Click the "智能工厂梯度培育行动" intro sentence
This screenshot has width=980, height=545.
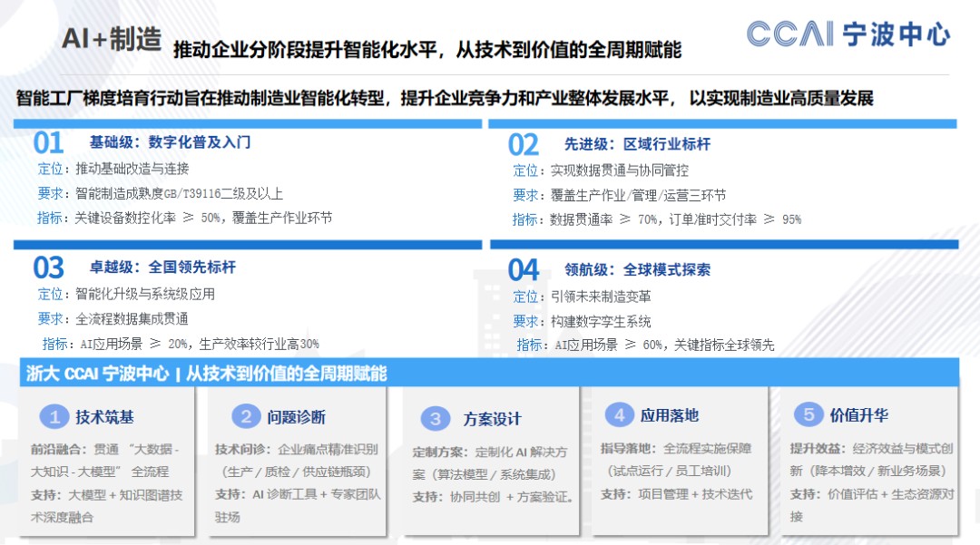445,98
